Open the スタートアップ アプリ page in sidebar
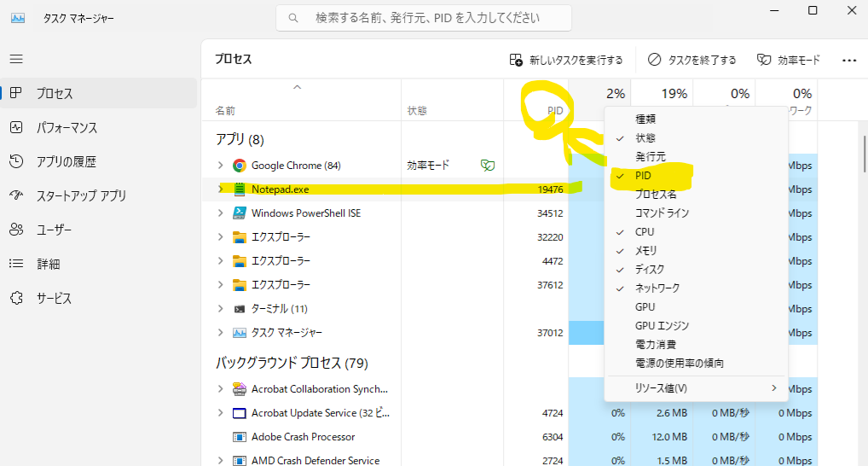Viewport: 868px width, 466px height. tap(100, 195)
